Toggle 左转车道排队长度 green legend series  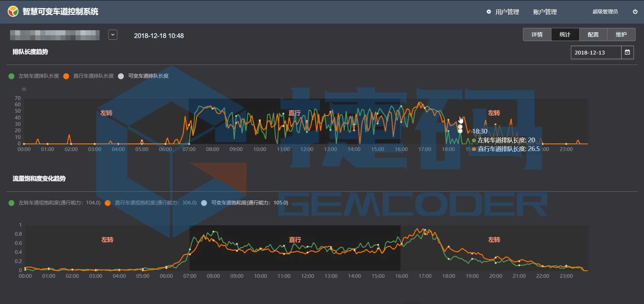coord(35,76)
